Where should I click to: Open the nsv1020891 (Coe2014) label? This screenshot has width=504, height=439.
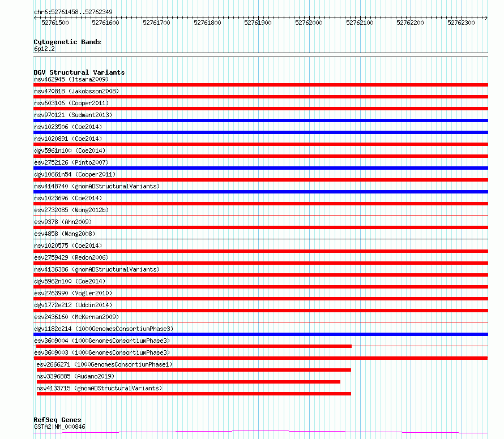tap(68, 139)
